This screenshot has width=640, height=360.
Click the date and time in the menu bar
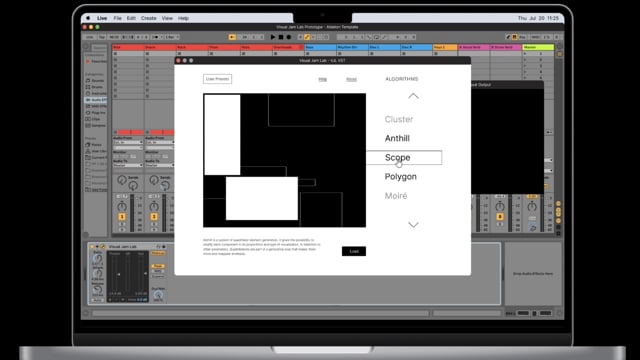(x=538, y=18)
